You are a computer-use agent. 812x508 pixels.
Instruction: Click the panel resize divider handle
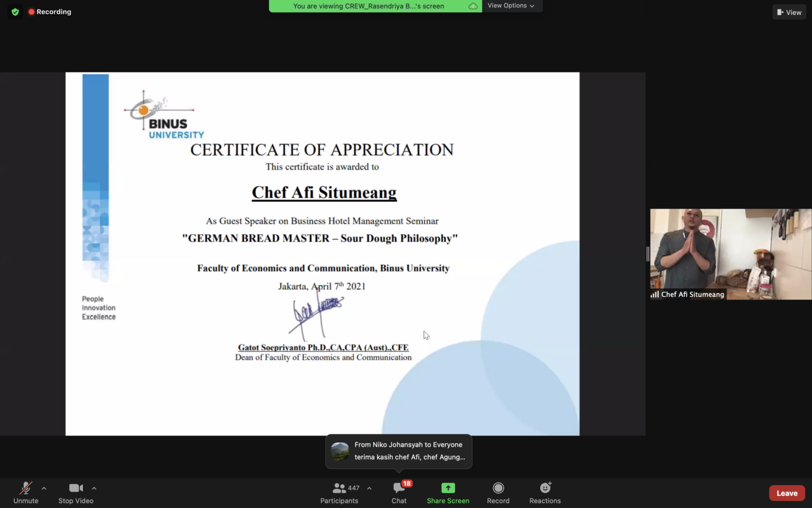coord(648,254)
